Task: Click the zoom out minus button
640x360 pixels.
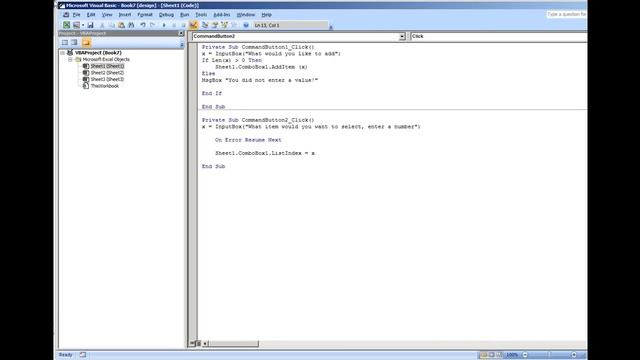Action: [525, 355]
